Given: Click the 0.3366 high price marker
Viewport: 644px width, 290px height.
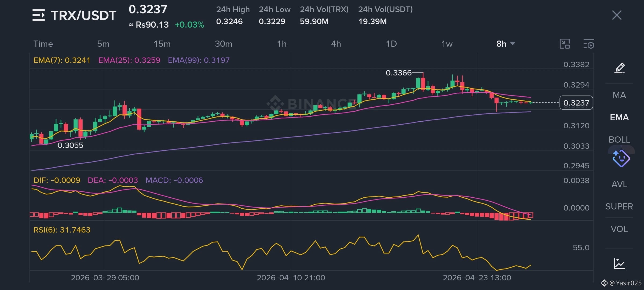Looking at the screenshot, I should (398, 73).
